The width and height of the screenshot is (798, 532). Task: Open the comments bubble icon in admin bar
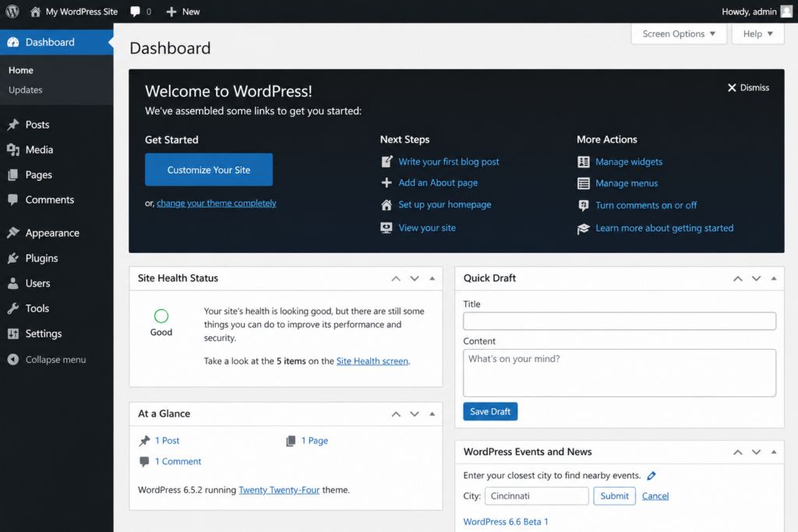pos(135,11)
